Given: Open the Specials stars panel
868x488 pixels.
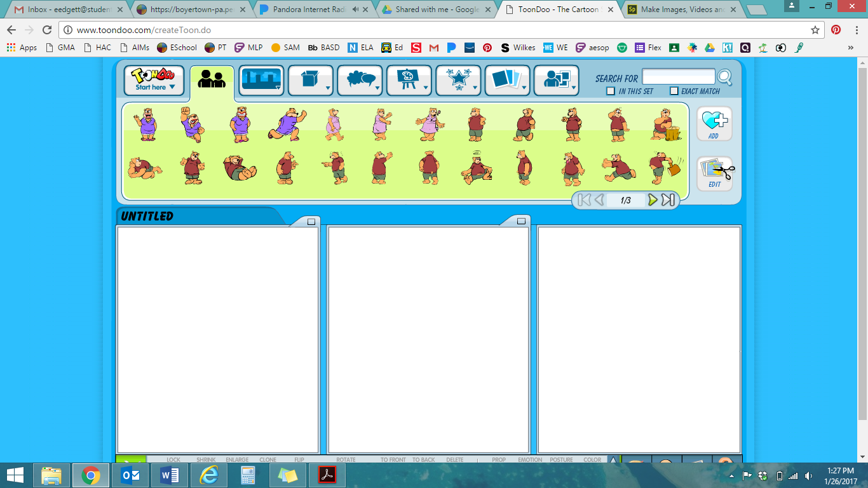Looking at the screenshot, I should click(x=457, y=79).
